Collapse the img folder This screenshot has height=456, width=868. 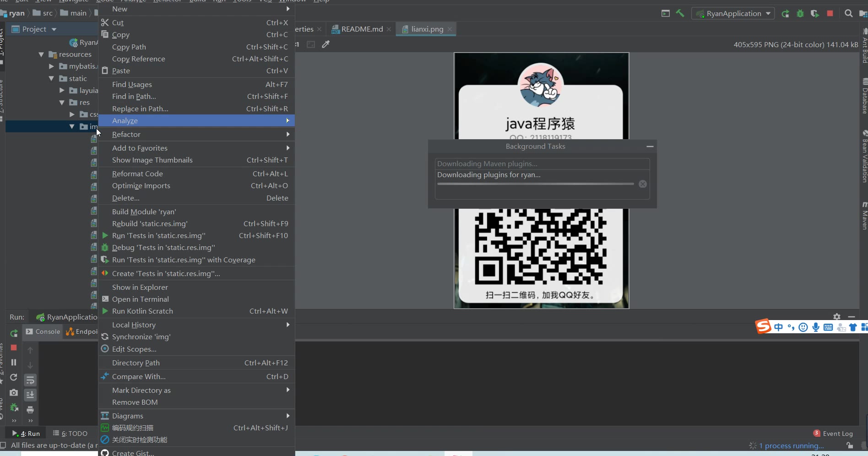pos(72,126)
